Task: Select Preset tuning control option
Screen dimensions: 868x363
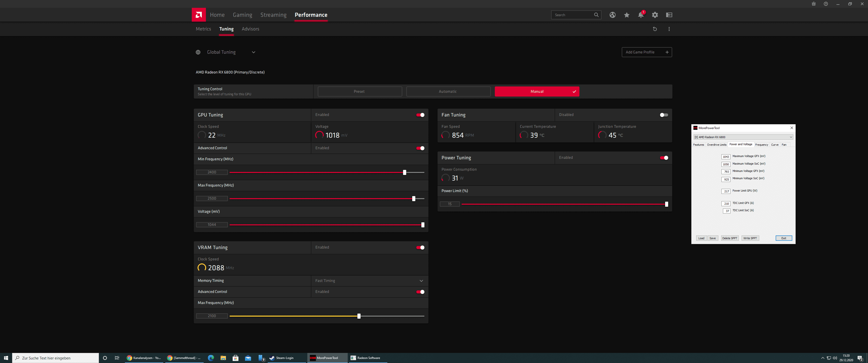Action: click(x=360, y=92)
